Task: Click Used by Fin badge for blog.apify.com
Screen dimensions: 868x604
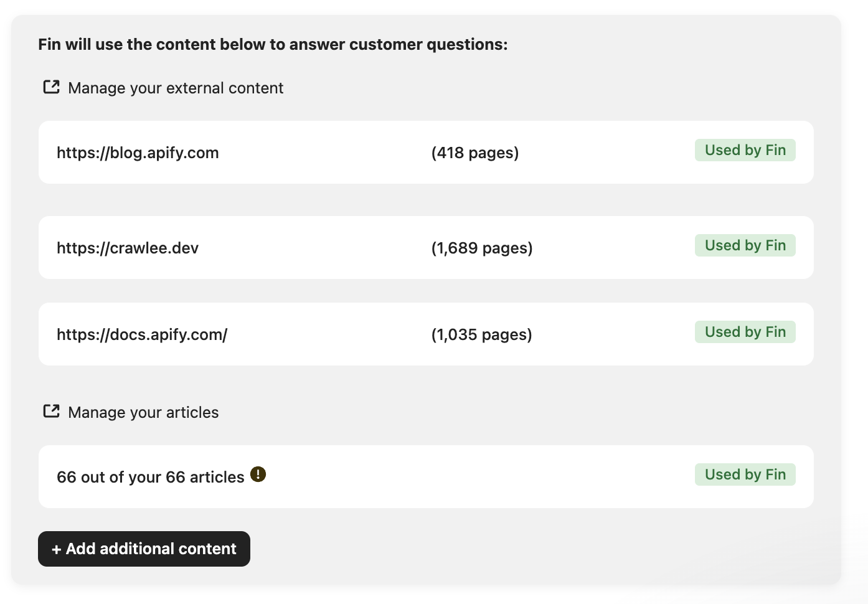Action: coord(745,150)
